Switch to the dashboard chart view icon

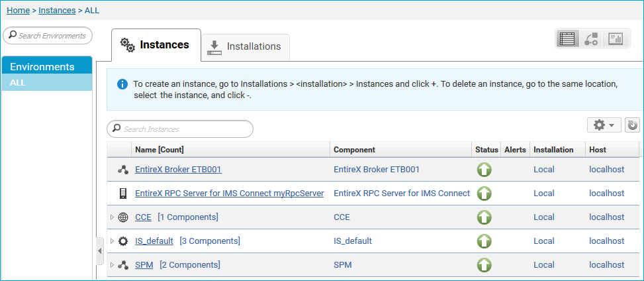tap(616, 38)
